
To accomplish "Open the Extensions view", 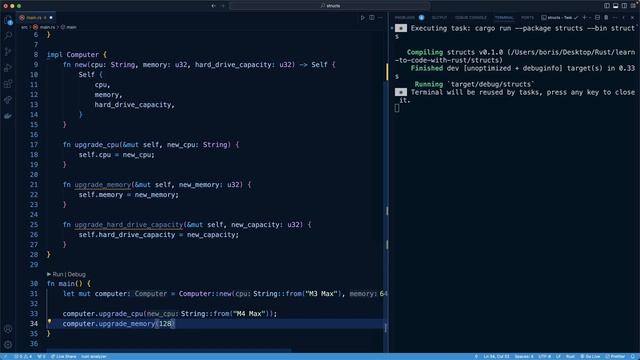I will point(8,84).
